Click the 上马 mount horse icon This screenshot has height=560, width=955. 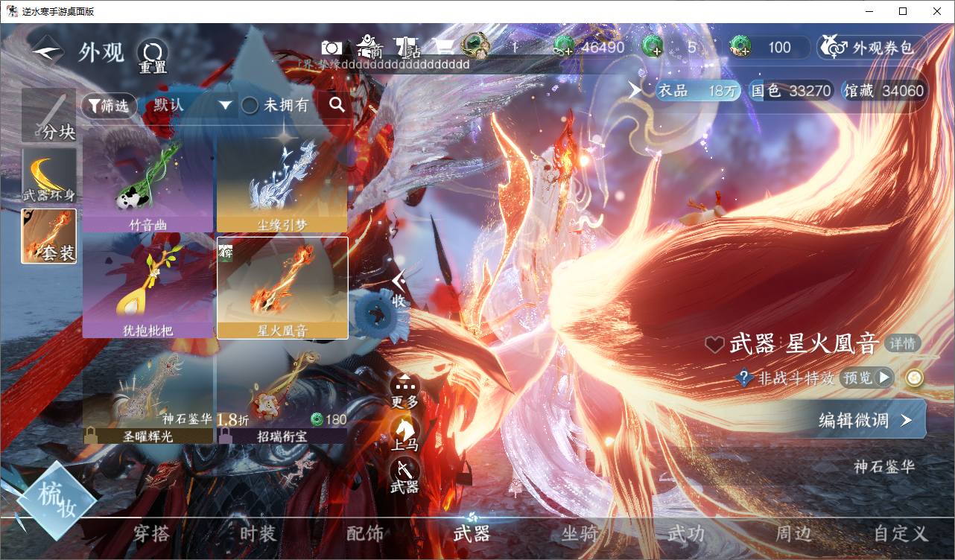coord(404,432)
